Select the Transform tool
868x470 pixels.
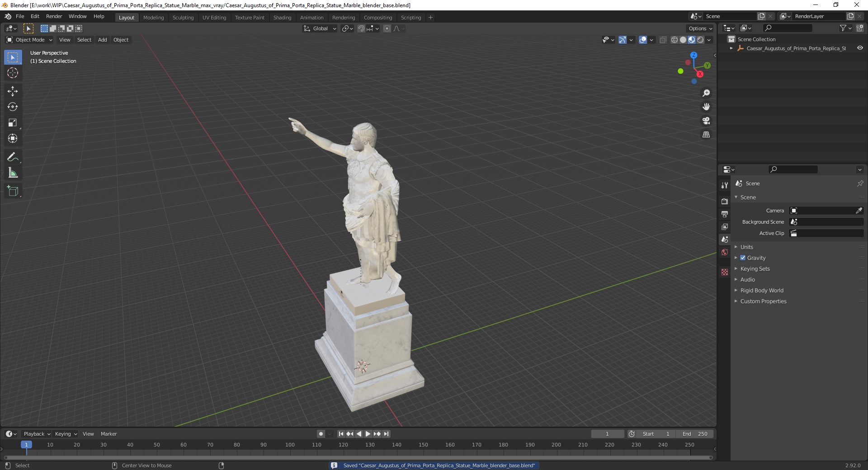coord(13,138)
